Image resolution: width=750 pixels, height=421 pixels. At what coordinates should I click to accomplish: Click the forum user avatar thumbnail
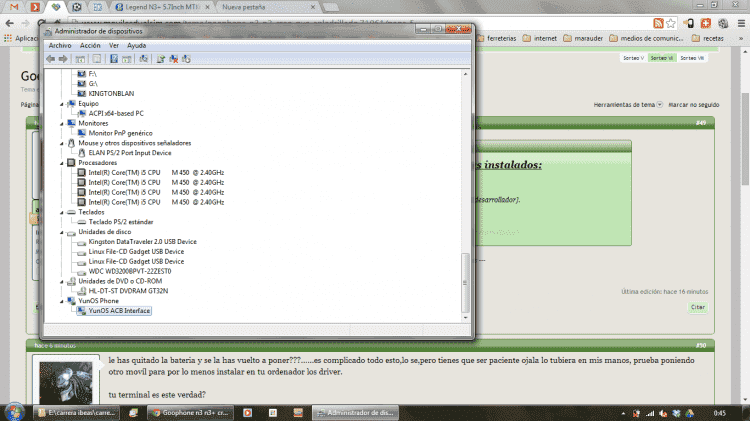pos(66,382)
